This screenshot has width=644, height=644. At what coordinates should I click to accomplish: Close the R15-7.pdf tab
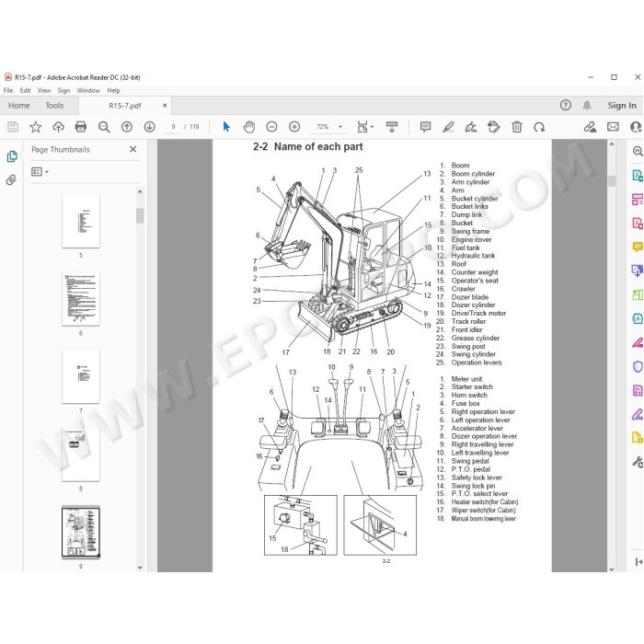pyautogui.click(x=165, y=106)
